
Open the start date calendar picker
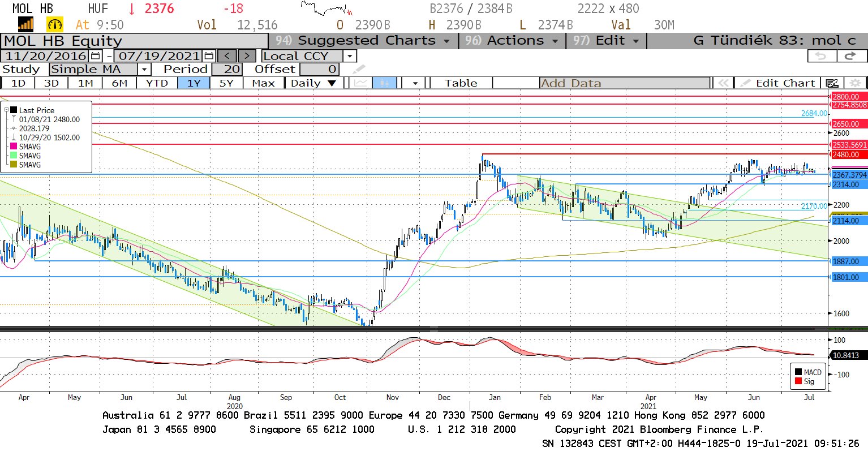pyautogui.click(x=95, y=56)
